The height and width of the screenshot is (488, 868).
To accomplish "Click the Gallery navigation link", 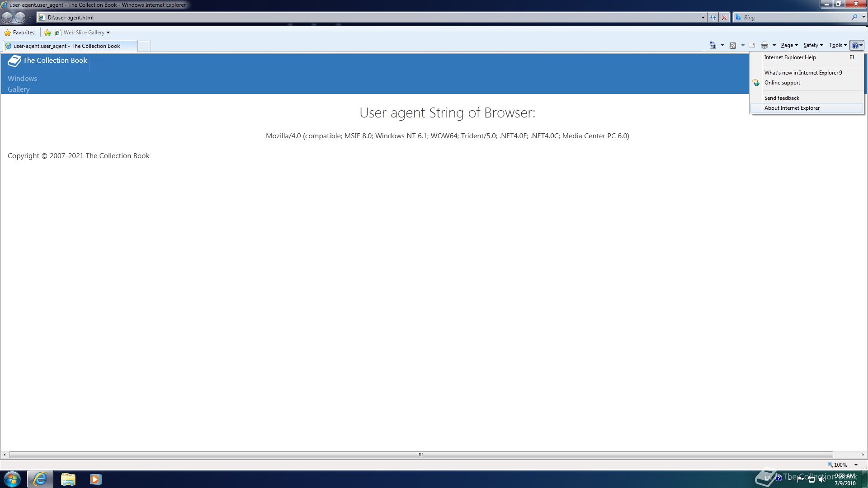I will pyautogui.click(x=19, y=89).
